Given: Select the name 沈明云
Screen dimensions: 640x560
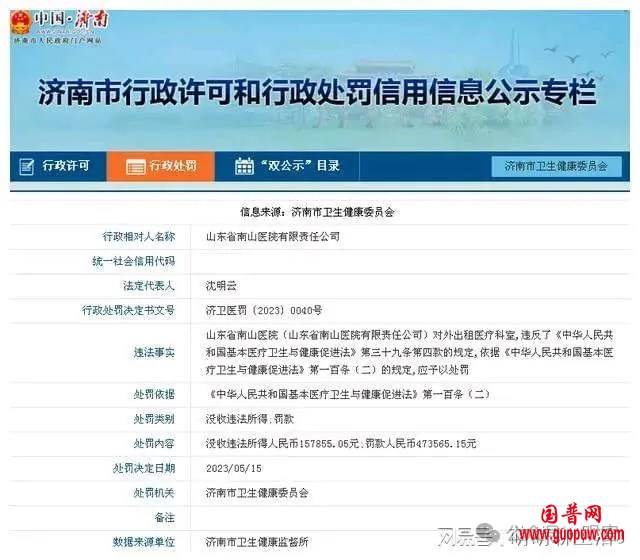Looking at the screenshot, I should 221,286.
